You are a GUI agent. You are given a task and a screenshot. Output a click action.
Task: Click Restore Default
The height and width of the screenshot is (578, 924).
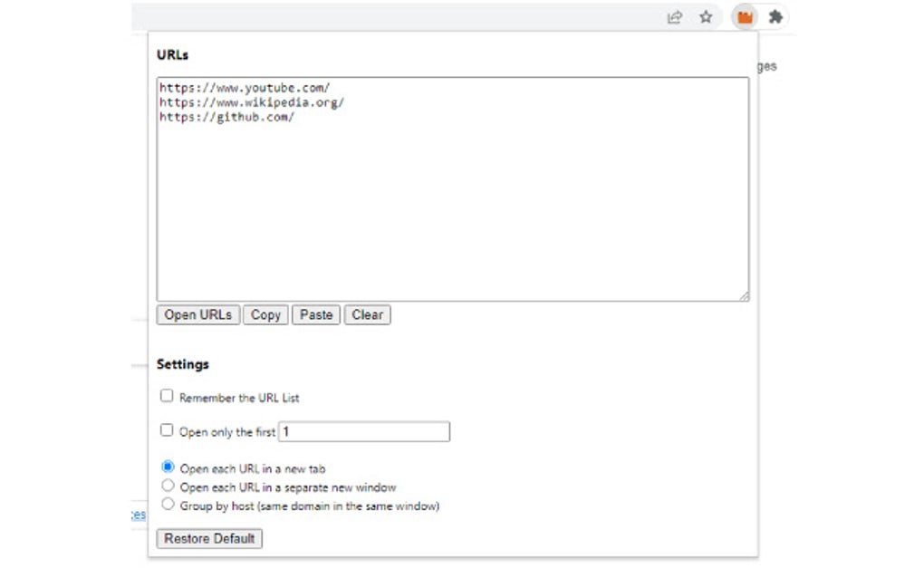[x=209, y=538]
